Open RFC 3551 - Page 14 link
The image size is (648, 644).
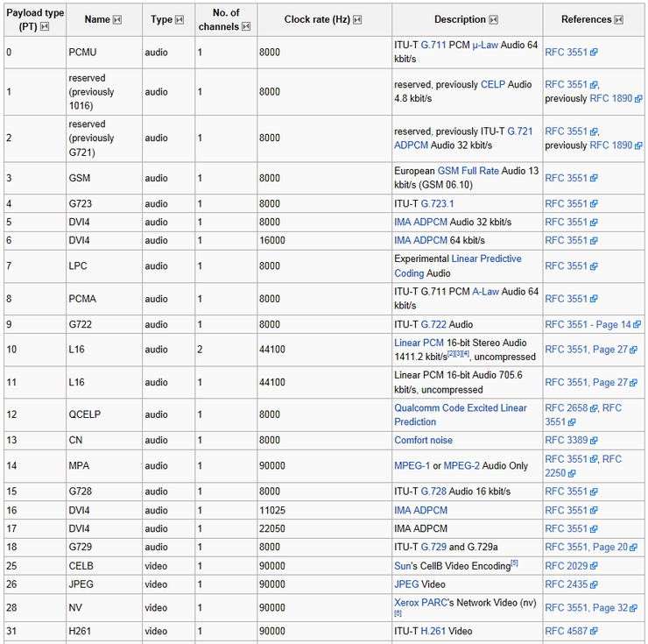point(587,324)
